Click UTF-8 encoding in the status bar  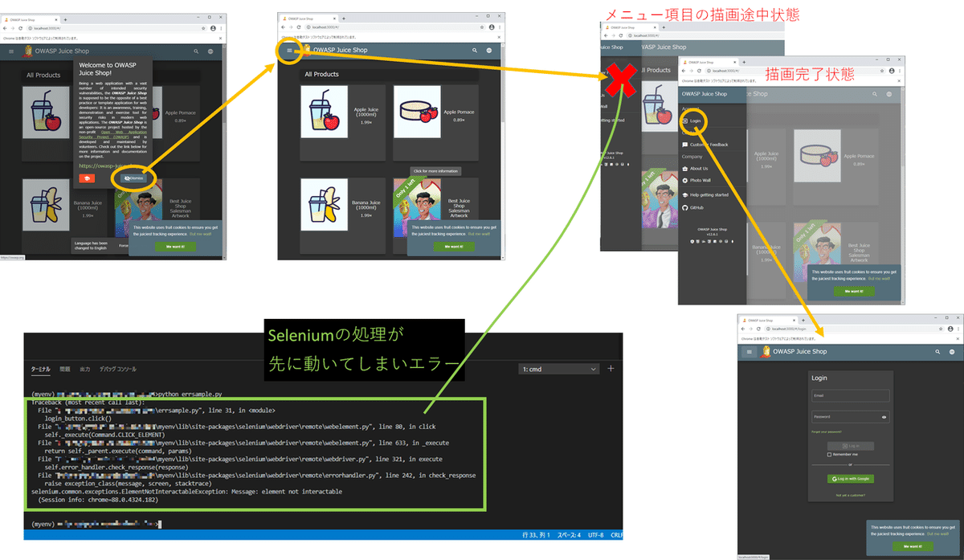point(598,535)
